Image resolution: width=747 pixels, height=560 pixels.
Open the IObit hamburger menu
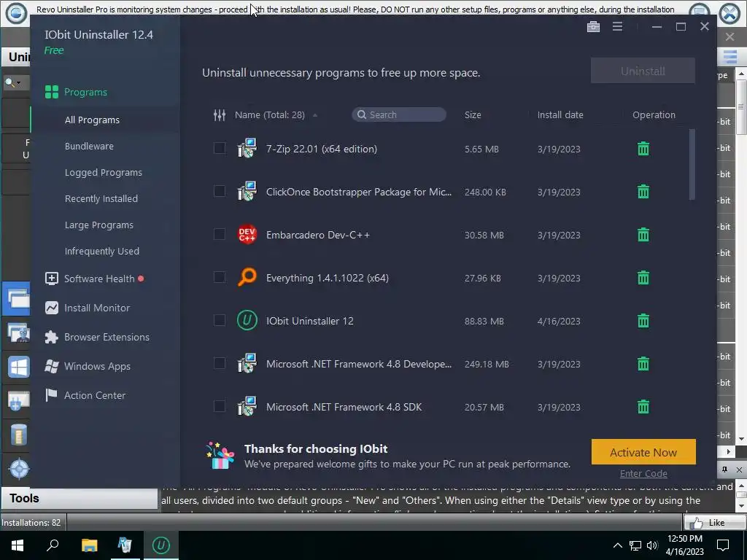point(617,27)
